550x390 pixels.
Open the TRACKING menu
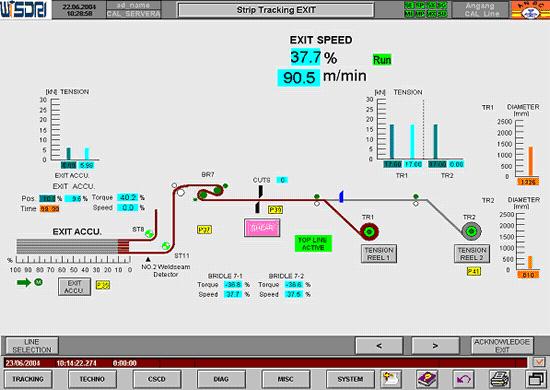click(x=28, y=379)
